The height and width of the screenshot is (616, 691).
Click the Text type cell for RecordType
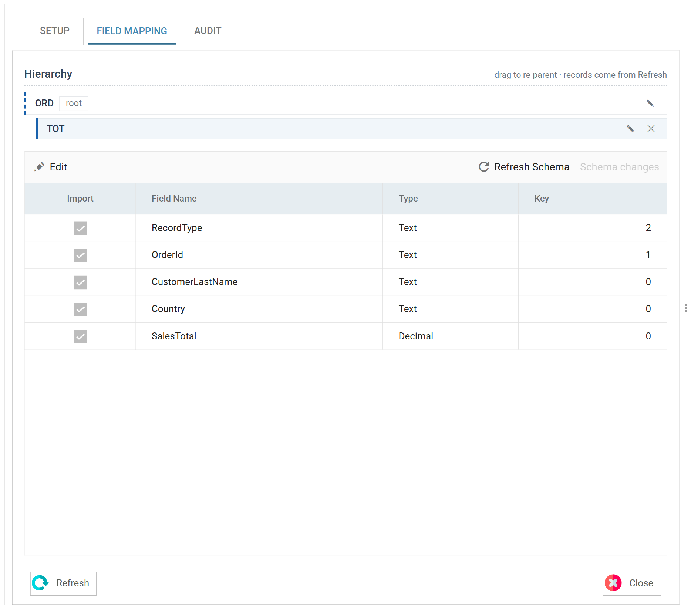[450, 228]
